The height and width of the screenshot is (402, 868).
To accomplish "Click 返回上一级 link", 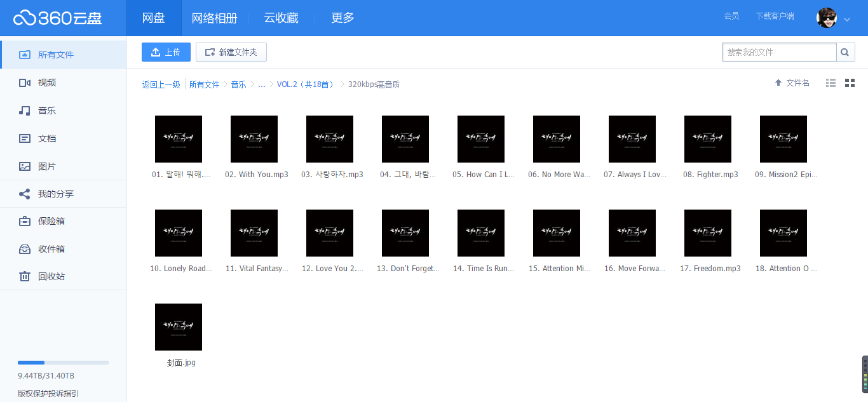I will point(161,84).
